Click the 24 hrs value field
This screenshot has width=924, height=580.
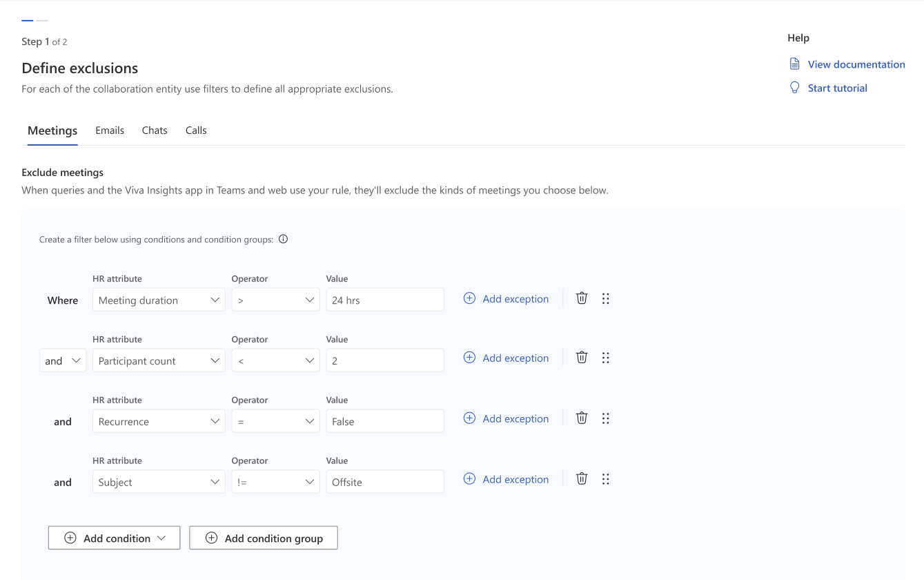(x=384, y=299)
